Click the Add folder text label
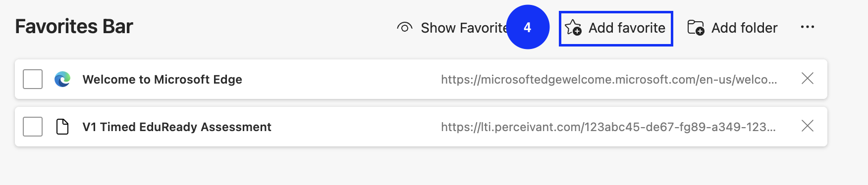 [744, 28]
